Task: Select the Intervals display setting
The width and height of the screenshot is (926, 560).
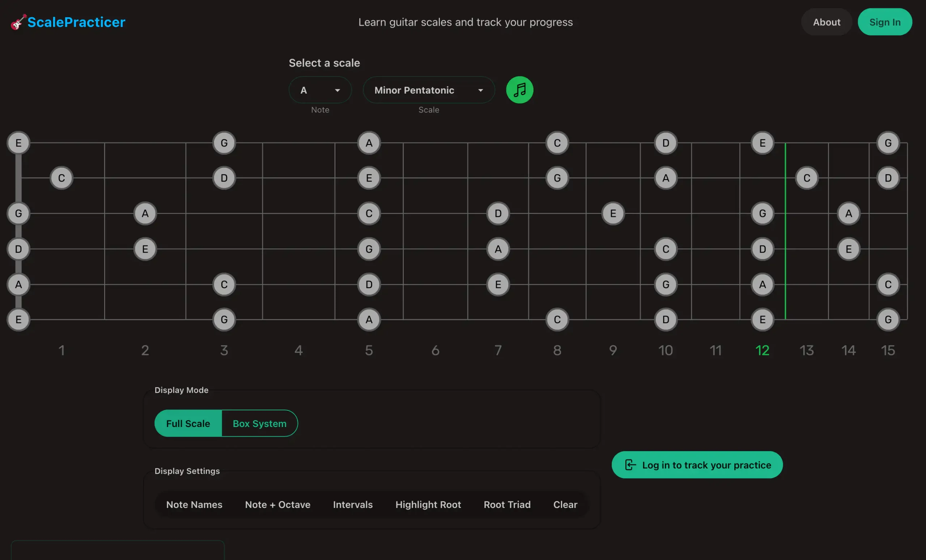Action: (353, 504)
